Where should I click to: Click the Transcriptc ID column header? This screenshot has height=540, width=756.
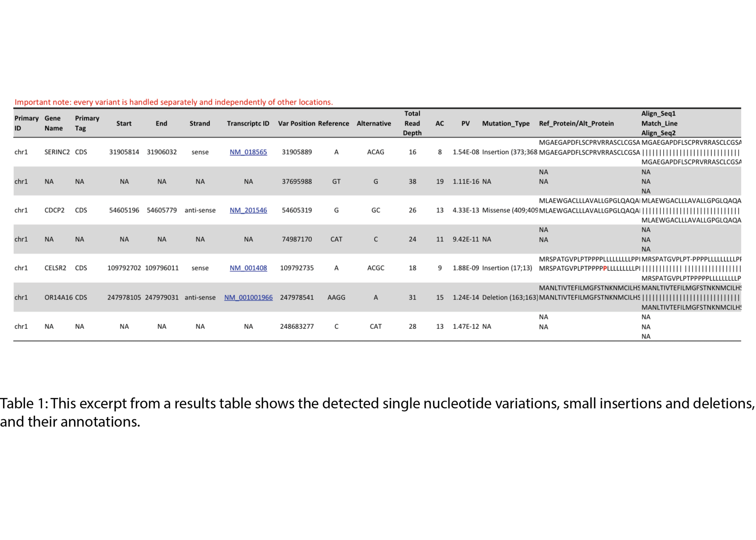(248, 124)
